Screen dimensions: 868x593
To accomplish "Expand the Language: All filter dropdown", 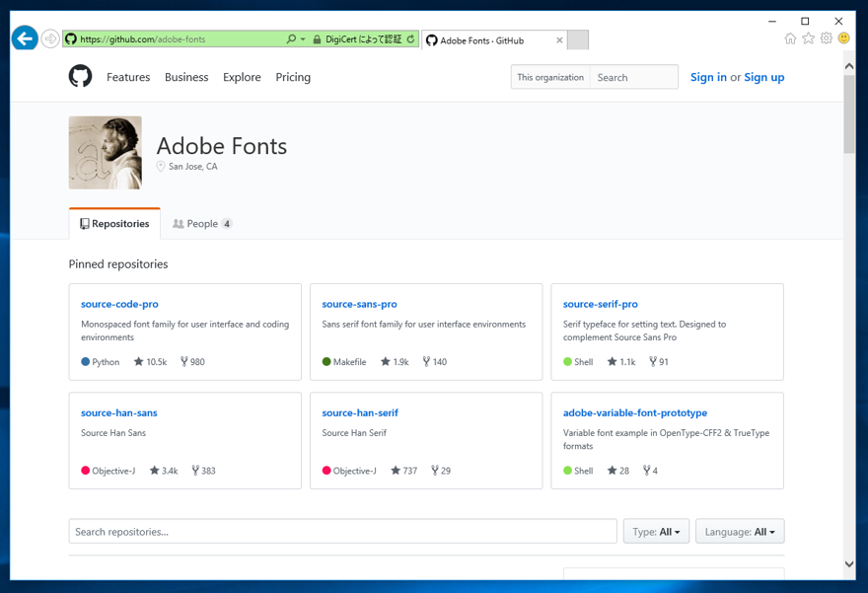I will [740, 532].
